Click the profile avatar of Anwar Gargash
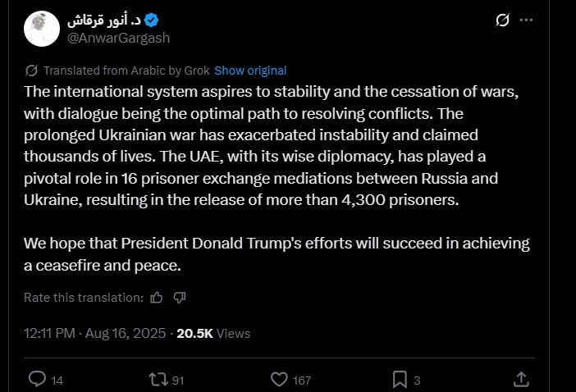Image resolution: width=576 pixels, height=392 pixels. point(42,29)
